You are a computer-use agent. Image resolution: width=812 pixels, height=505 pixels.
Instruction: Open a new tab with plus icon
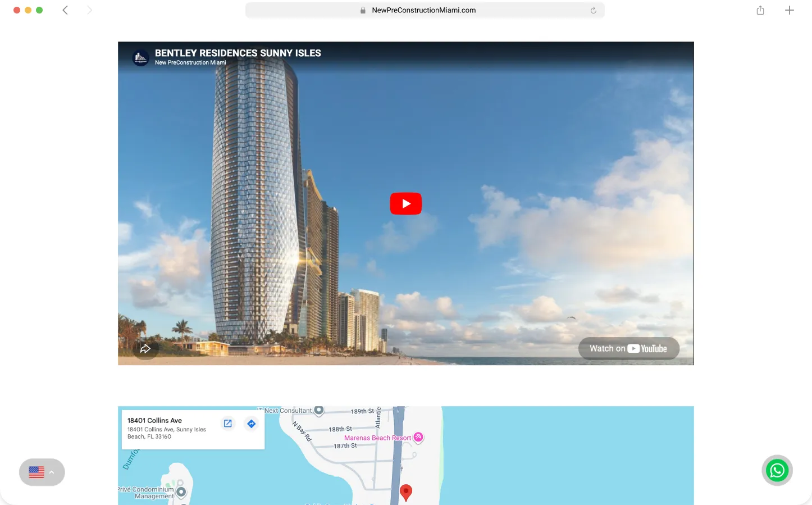[x=790, y=10]
